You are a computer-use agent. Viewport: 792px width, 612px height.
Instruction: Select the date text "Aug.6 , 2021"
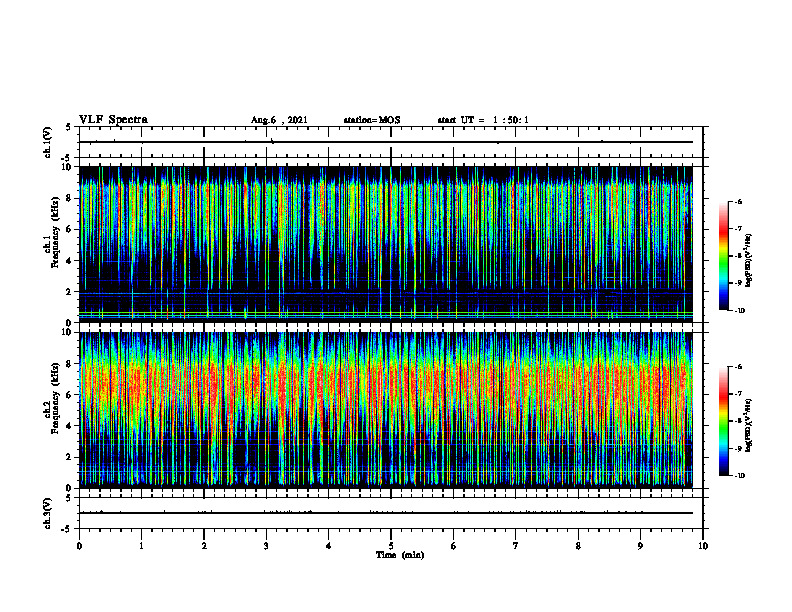(x=279, y=120)
